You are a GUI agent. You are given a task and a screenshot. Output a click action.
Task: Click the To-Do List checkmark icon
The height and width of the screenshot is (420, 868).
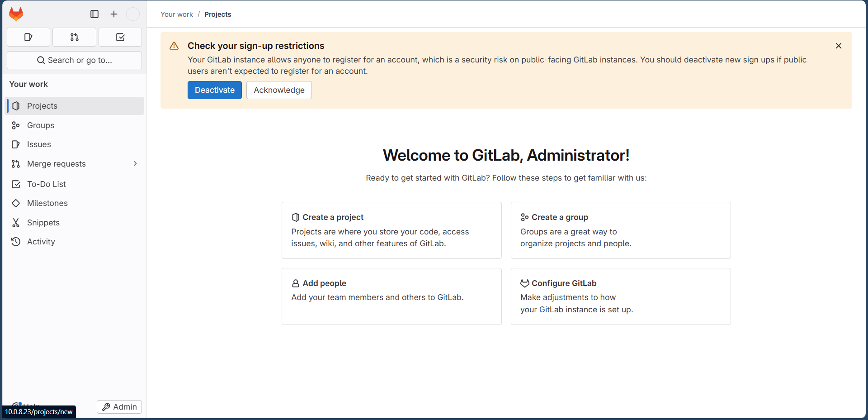(16, 184)
